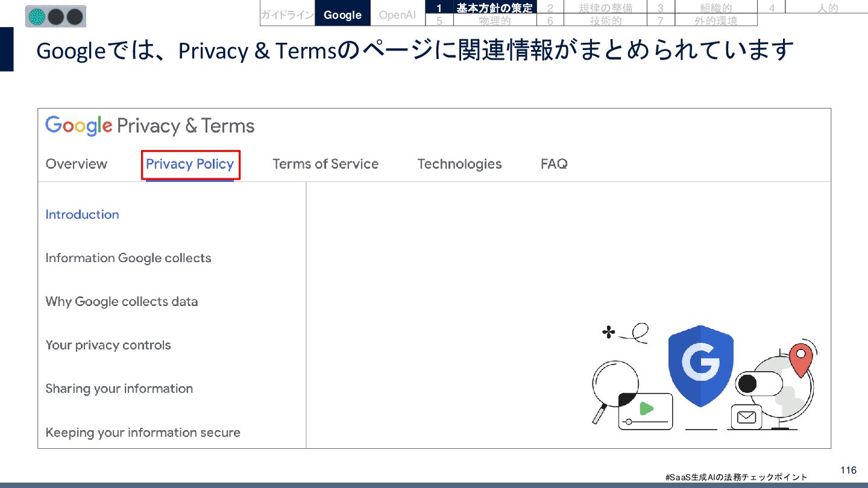Click the envelope mail icon
This screenshot has height=488, width=868.
coord(746,417)
